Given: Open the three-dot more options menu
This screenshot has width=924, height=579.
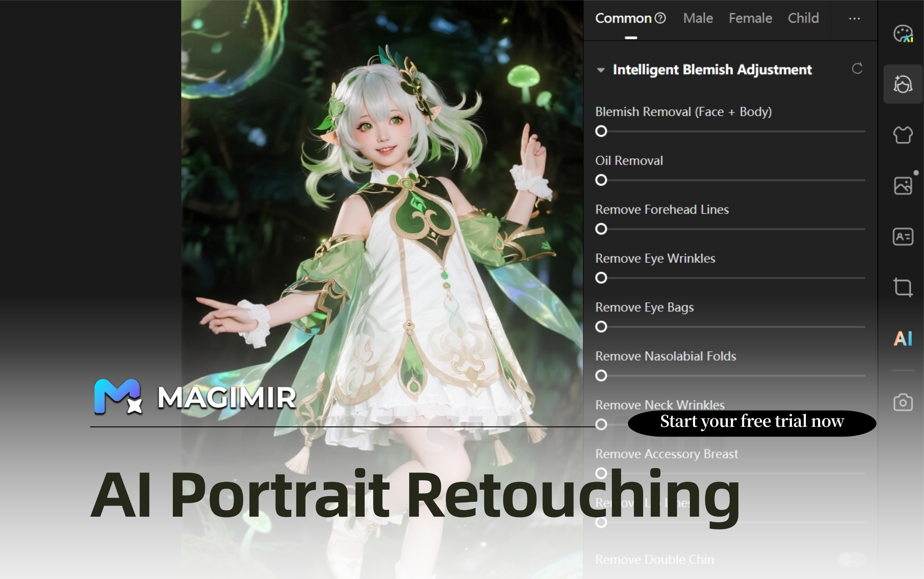Looking at the screenshot, I should click(x=854, y=18).
